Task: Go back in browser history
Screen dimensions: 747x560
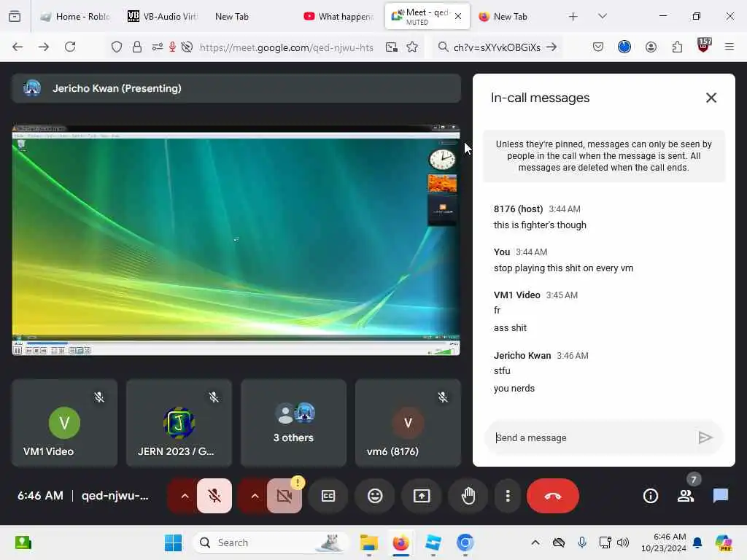Action: tap(18, 47)
